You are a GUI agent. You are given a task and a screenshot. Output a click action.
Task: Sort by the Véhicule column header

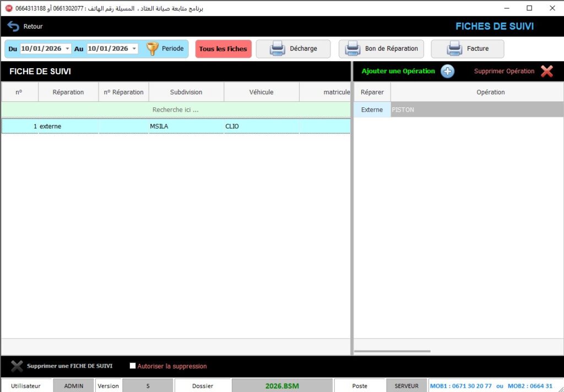point(261,92)
